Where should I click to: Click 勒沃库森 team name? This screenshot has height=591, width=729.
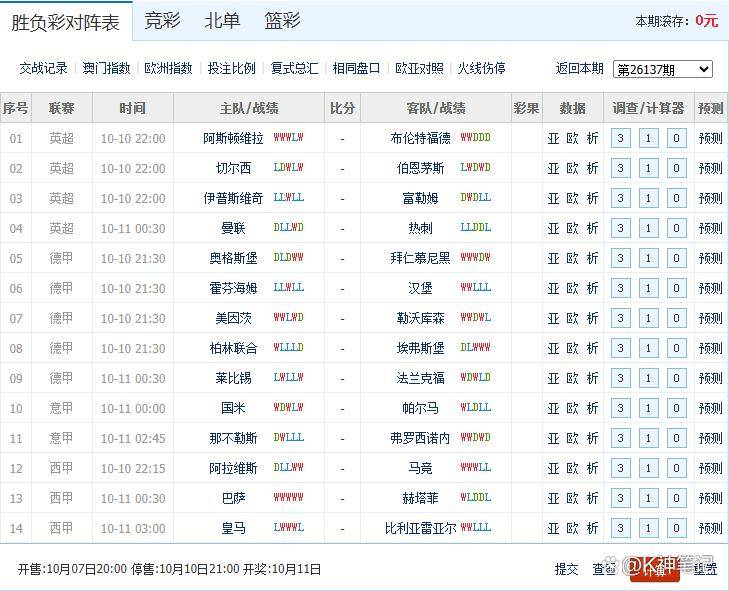pos(420,318)
